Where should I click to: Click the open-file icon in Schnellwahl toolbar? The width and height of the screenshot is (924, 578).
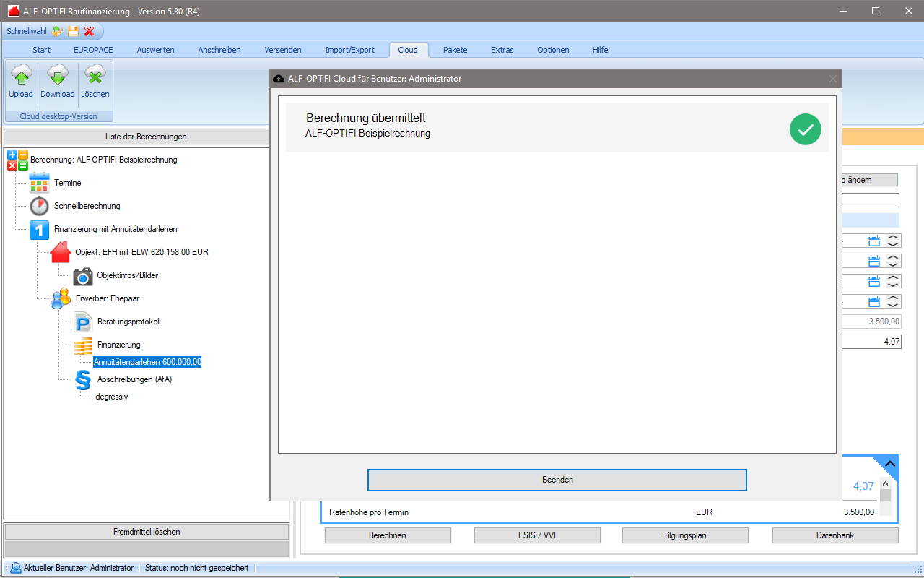point(58,31)
